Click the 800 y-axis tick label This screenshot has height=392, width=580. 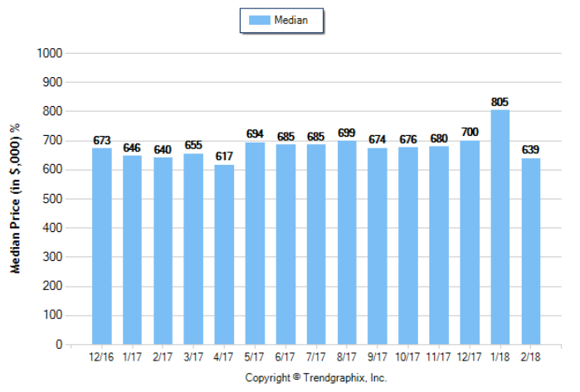tap(52, 111)
